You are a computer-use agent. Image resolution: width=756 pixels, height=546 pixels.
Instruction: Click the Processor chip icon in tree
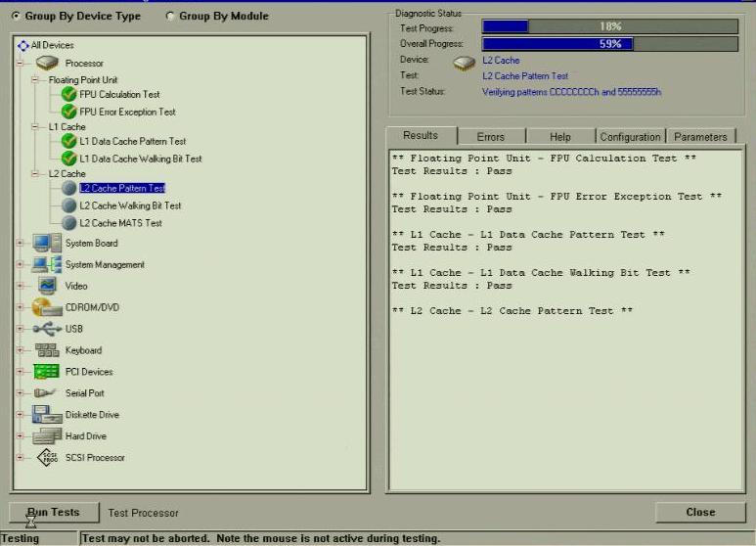[x=47, y=63]
